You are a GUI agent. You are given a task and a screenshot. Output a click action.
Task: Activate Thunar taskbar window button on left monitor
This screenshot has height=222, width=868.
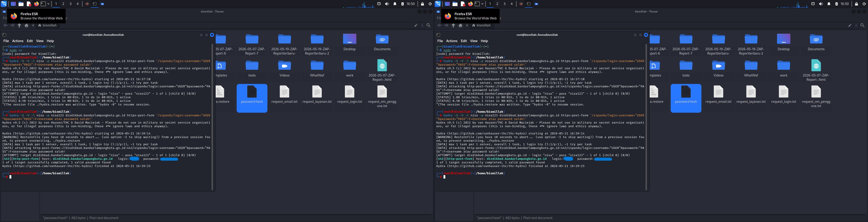point(102,4)
